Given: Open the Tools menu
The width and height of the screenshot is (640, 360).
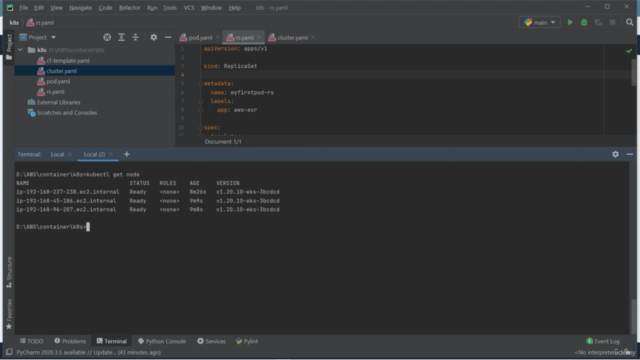Looking at the screenshot, I should (170, 8).
